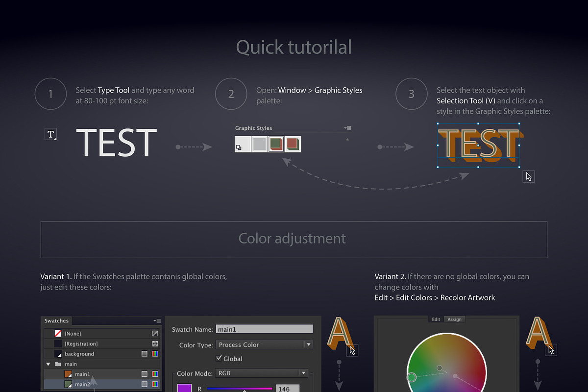This screenshot has width=588, height=392.
Task: Apply the green-faced 3D graphic style
Action: 276,144
